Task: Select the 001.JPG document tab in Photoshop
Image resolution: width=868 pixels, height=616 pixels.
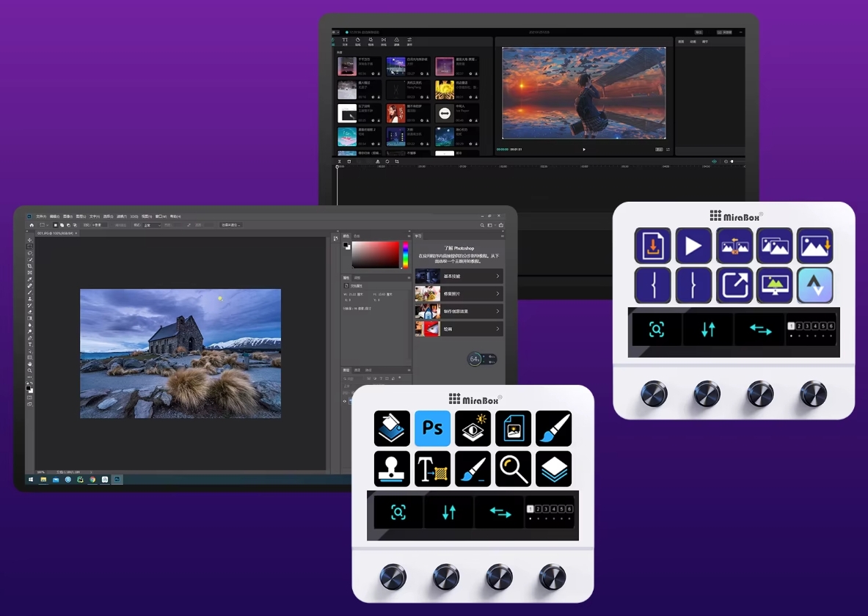Action: click(x=51, y=233)
